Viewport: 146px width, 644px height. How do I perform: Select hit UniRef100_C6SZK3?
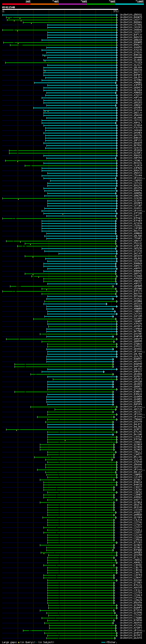point(131,27)
